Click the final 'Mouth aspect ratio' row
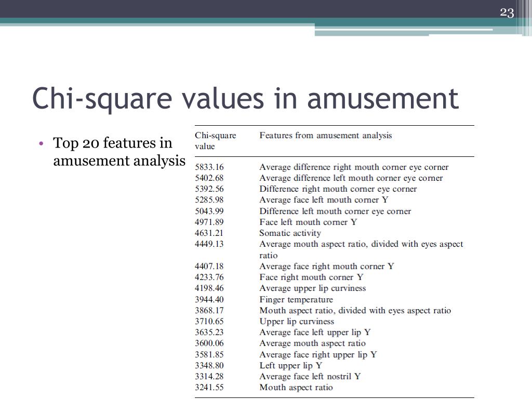Viewport: 532px width, 399px height. 296,387
